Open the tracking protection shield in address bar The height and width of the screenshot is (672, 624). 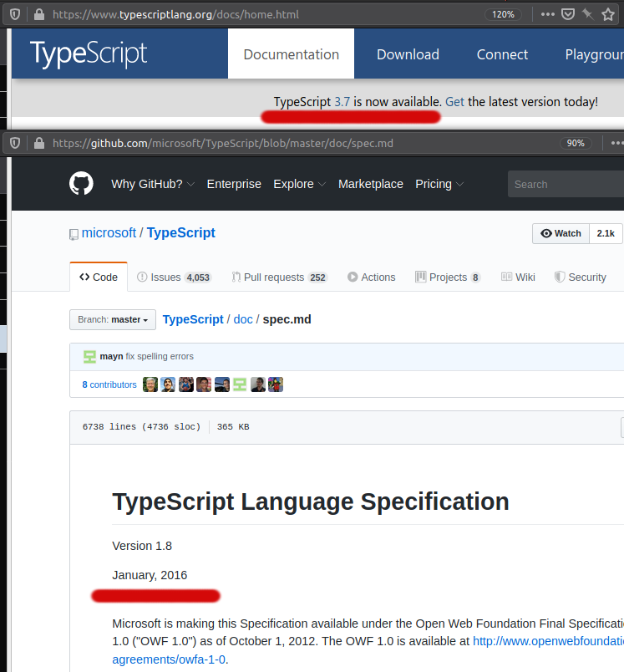pyautogui.click(x=13, y=13)
